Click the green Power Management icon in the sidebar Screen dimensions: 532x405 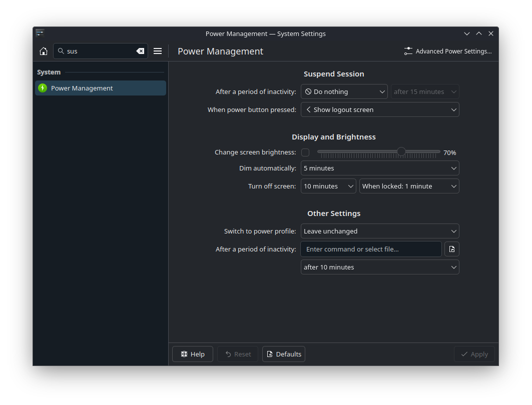tap(43, 88)
